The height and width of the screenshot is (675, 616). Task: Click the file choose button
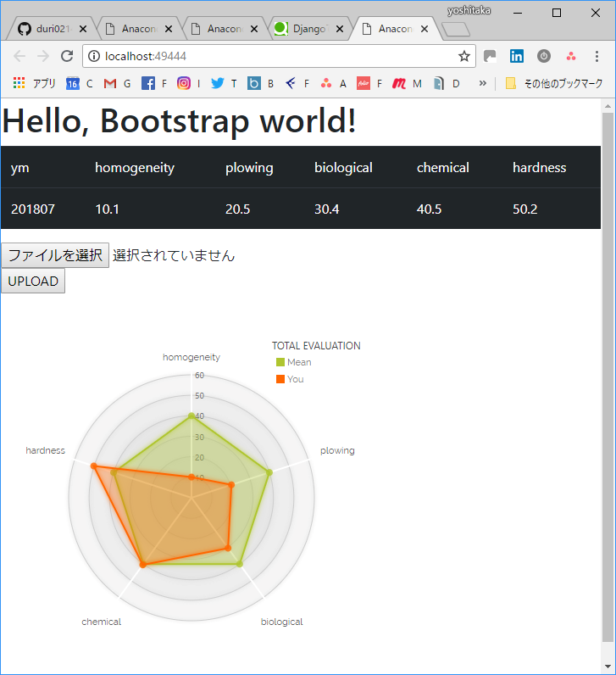coord(55,255)
